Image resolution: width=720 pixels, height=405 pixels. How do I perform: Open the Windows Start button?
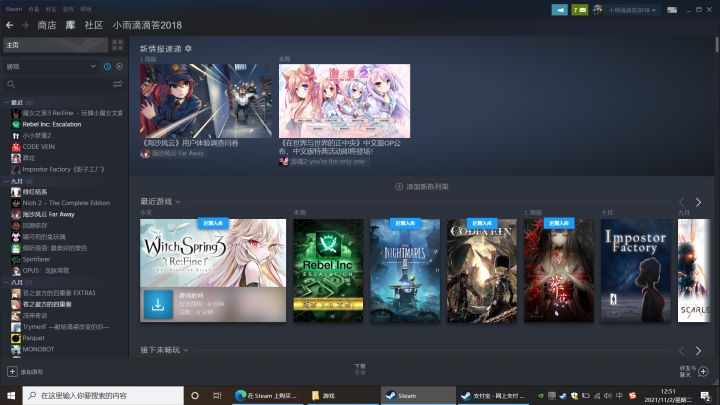[11, 395]
